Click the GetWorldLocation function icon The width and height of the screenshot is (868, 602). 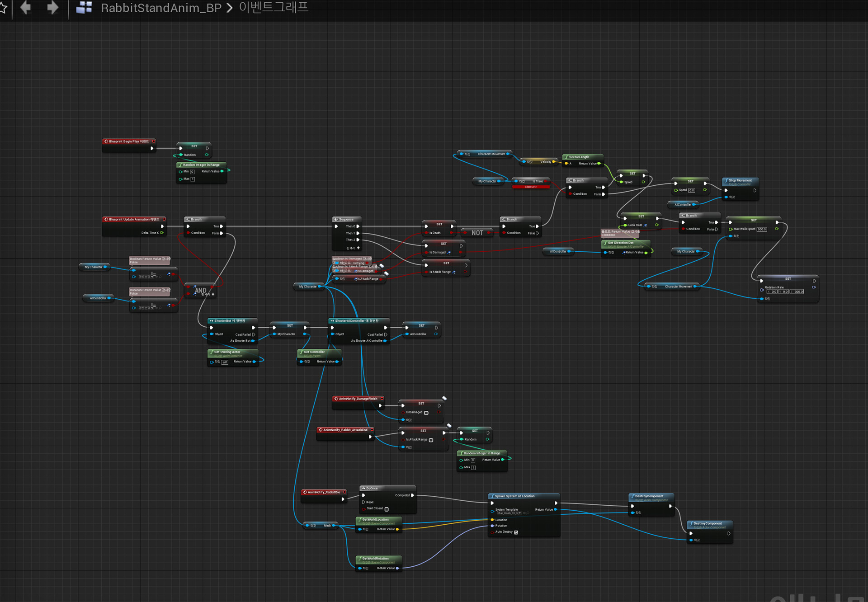click(359, 519)
